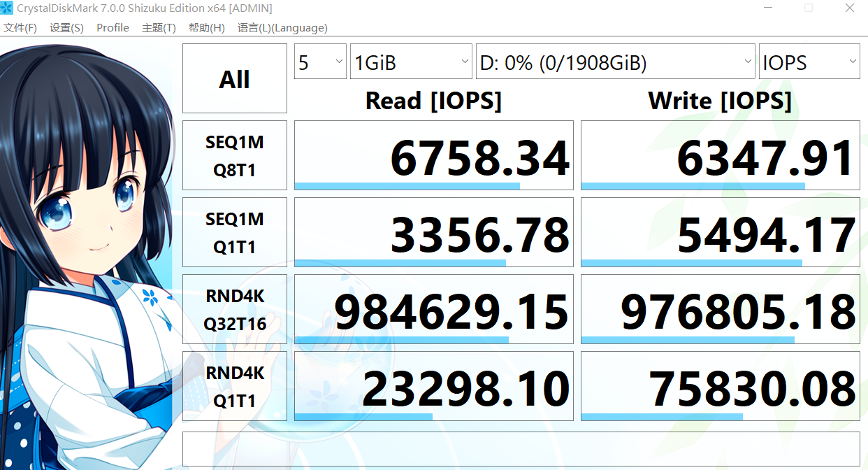Run the SEQ1M Q1T1 test
Image resolution: width=868 pixels, height=470 pixels.
[x=235, y=232]
